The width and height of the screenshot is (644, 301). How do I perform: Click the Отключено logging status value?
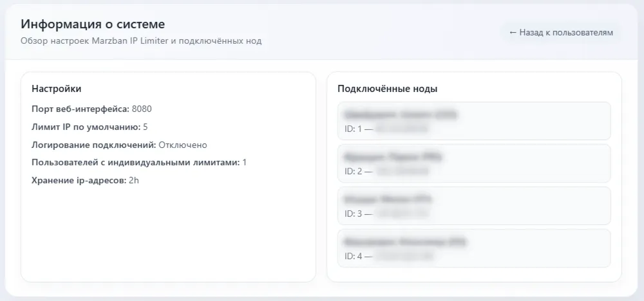pyautogui.click(x=183, y=145)
